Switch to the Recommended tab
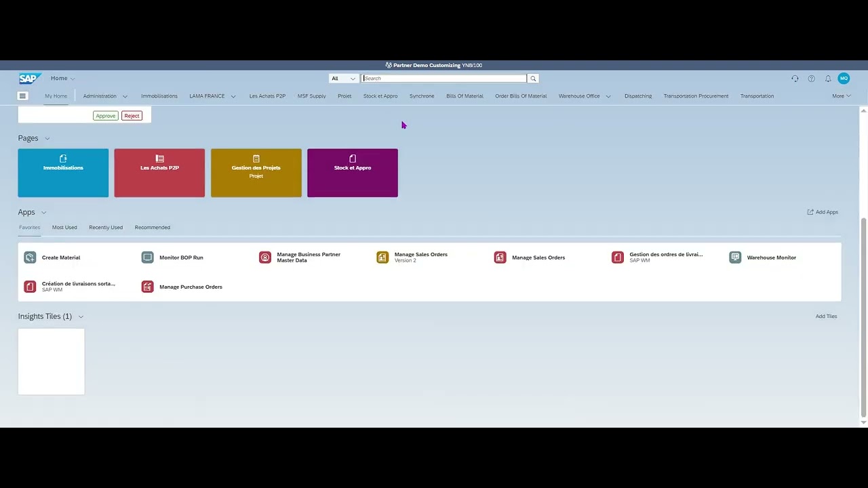868x488 pixels. point(153,228)
